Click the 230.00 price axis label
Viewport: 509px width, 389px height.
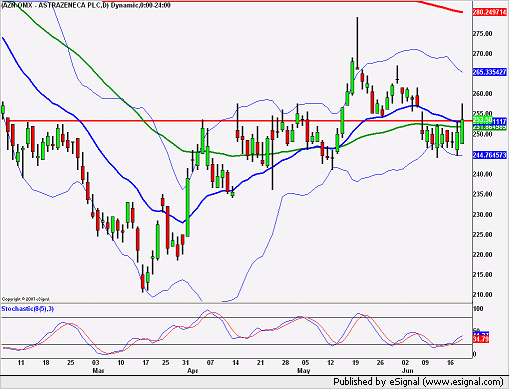482,215
